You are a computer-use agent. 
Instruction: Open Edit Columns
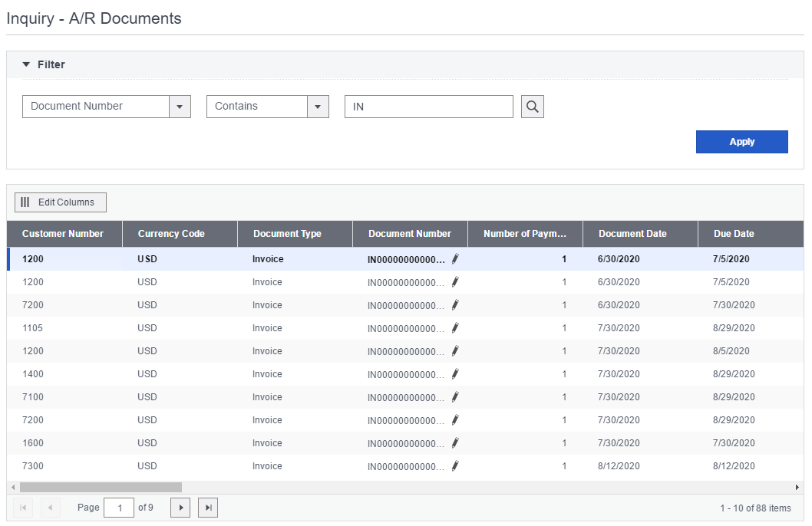click(61, 202)
